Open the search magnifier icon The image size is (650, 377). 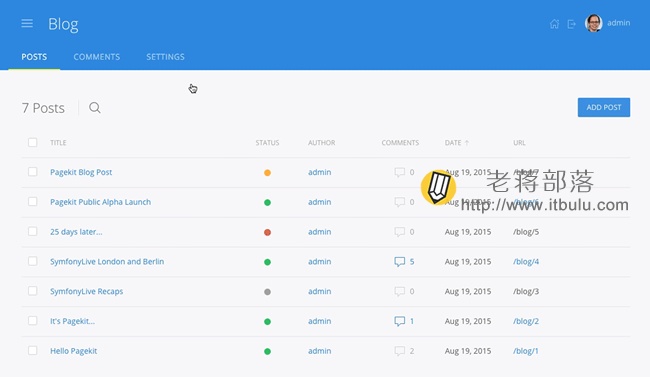pyautogui.click(x=95, y=108)
